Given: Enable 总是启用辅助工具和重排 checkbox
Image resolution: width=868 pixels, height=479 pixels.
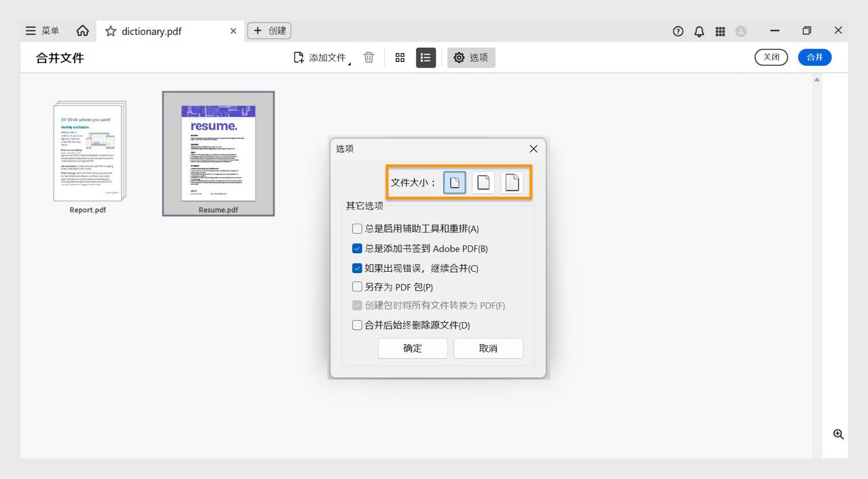Looking at the screenshot, I should (356, 228).
